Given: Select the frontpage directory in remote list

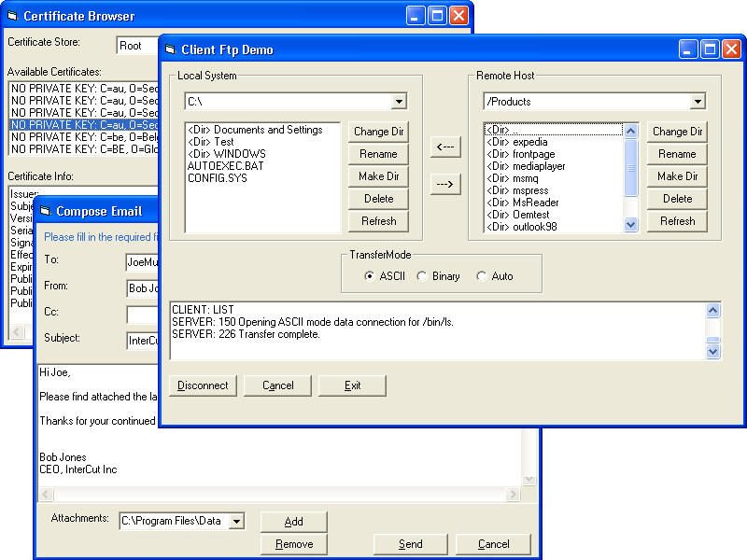Looking at the screenshot, I should (532, 154).
